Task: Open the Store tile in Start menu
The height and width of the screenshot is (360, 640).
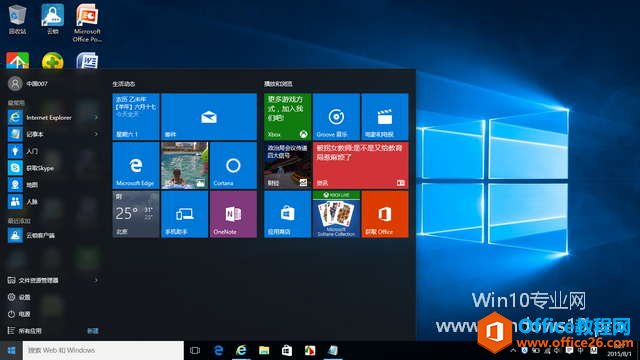Action: tap(287, 214)
